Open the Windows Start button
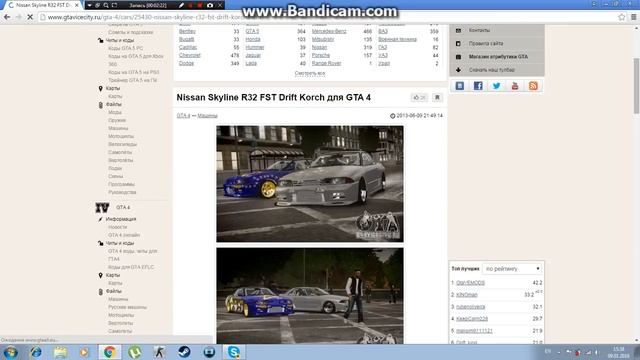 (x=10, y=352)
